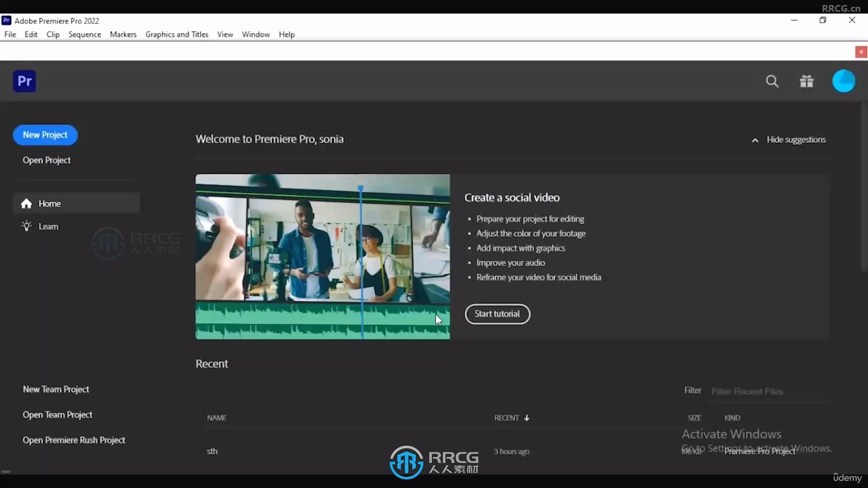This screenshot has width=868, height=488.
Task: Click the Premiere Pro title bar icon
Action: (6, 20)
